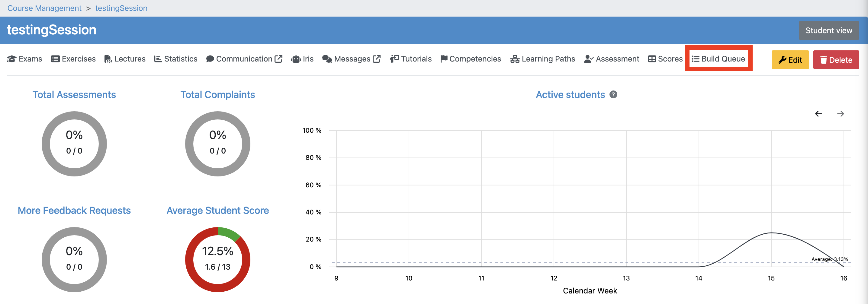Click the Competencies flag icon
Viewport: 868px width, 304px height.
coord(444,59)
